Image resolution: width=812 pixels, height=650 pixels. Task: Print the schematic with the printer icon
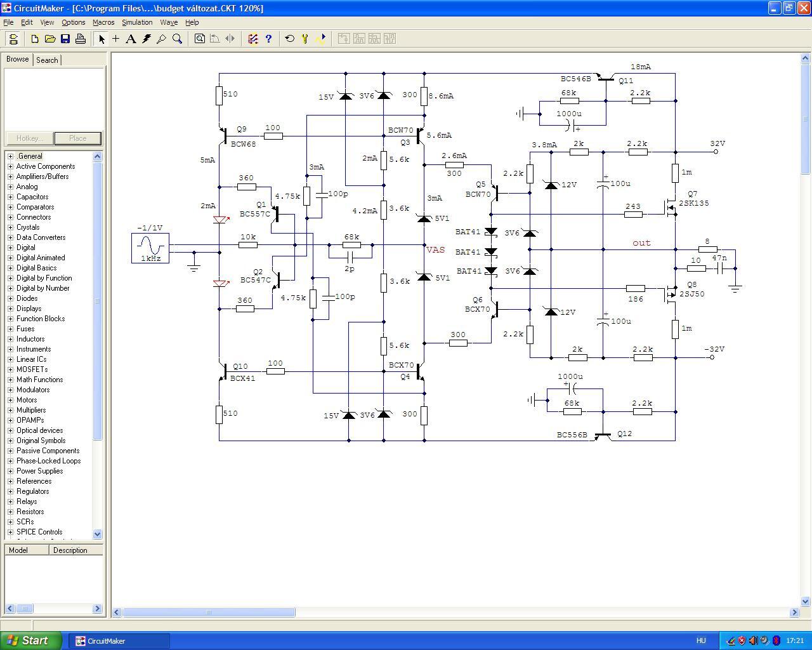[81, 39]
